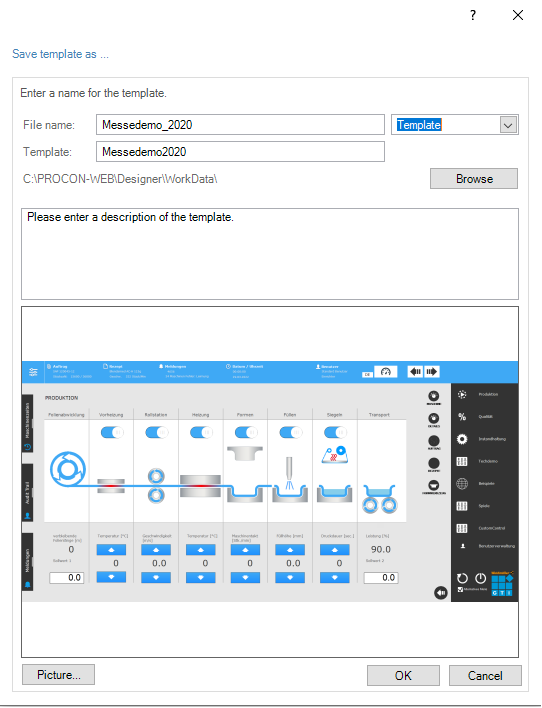Decrease Füllhöhe with the down arrow

(290, 578)
